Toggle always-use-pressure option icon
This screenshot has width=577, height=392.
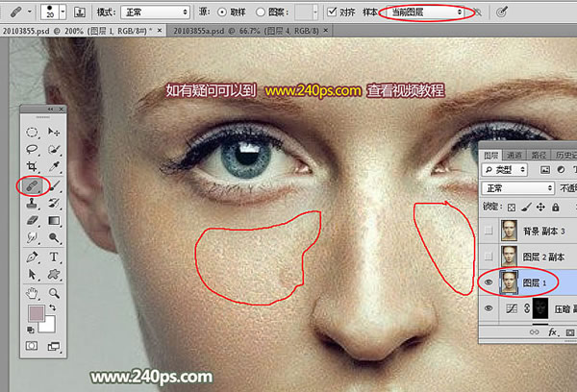[x=501, y=12]
